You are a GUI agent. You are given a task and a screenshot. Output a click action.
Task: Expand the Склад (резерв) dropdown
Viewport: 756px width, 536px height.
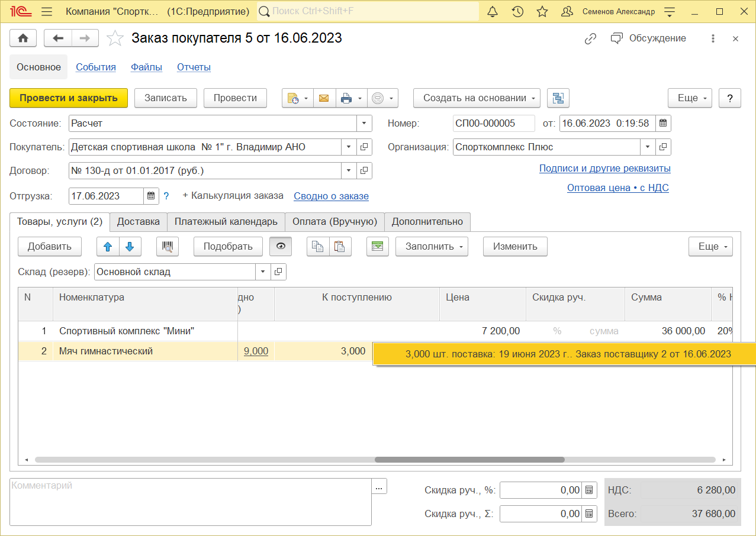point(263,272)
